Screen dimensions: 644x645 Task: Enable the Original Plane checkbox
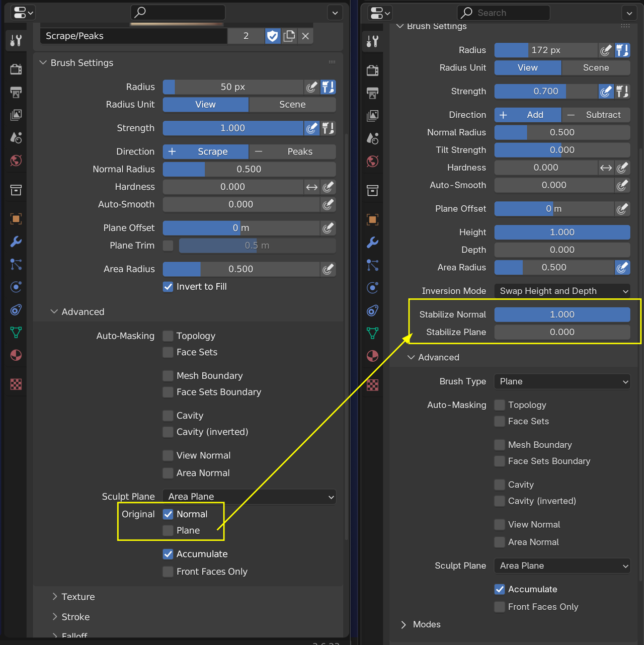click(168, 530)
